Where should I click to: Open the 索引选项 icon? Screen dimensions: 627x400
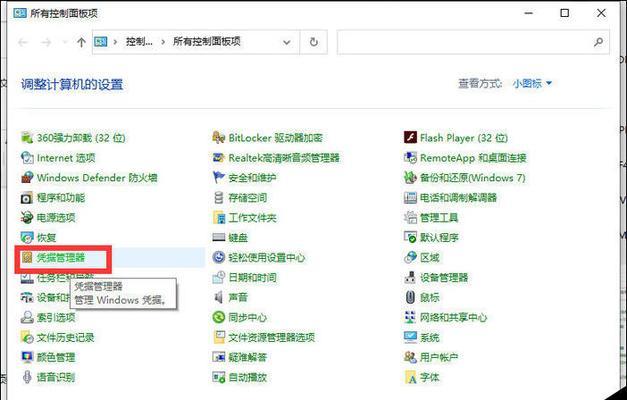click(x=27, y=318)
